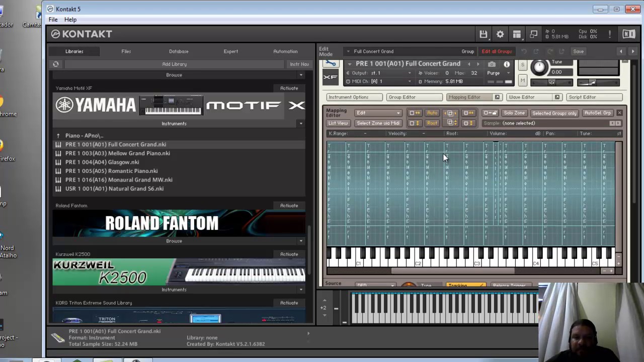Switch to the Database tab
644x362 pixels.
tap(179, 51)
